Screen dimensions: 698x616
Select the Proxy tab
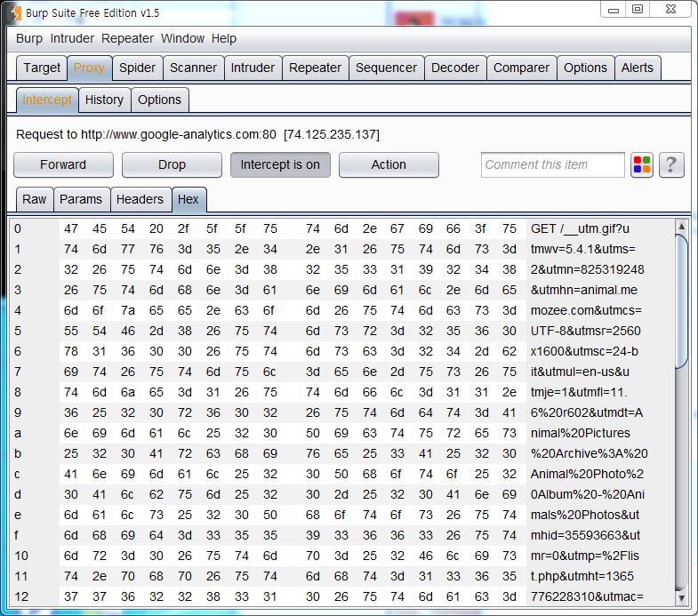click(x=89, y=68)
